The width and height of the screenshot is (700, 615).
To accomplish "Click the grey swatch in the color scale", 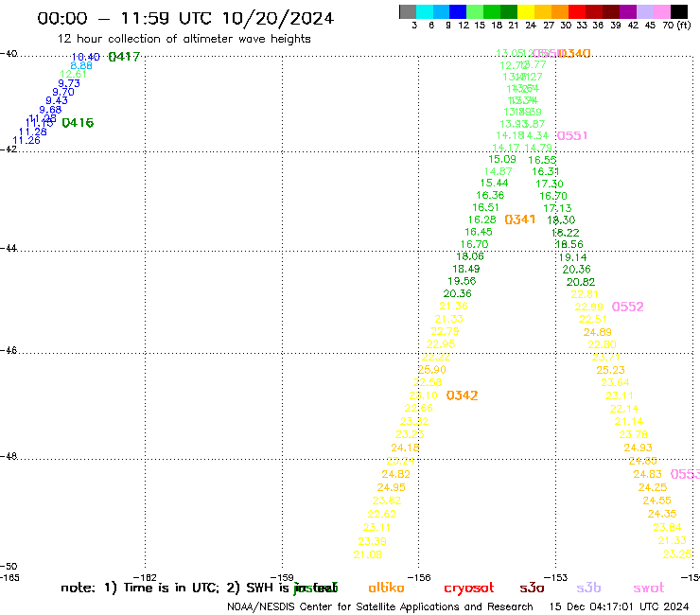I will coord(408,11).
